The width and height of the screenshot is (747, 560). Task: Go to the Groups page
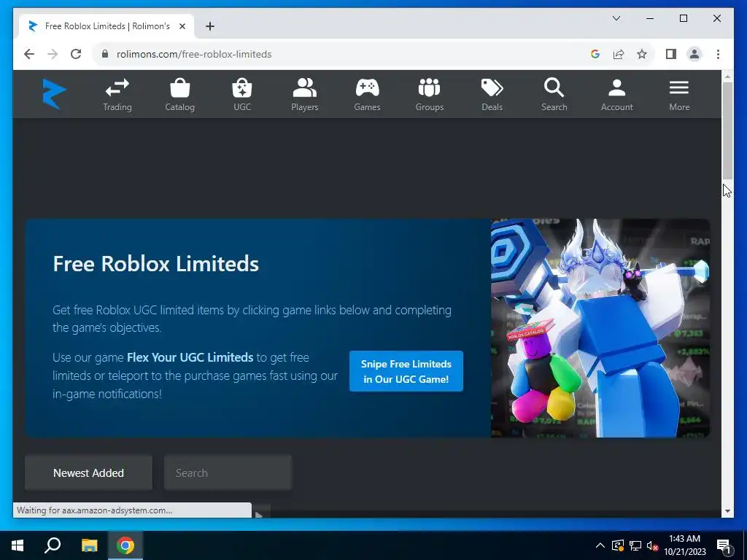coord(429,95)
